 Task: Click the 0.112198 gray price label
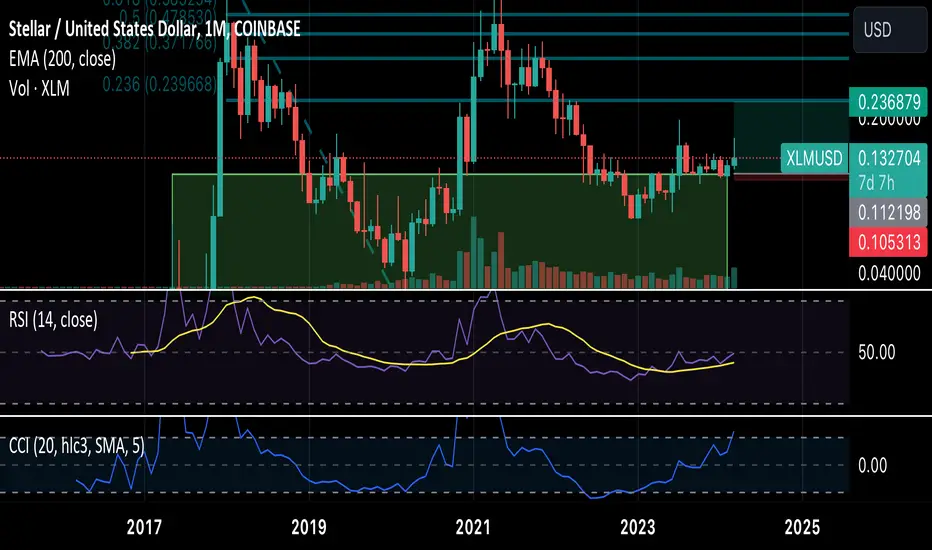pos(889,212)
